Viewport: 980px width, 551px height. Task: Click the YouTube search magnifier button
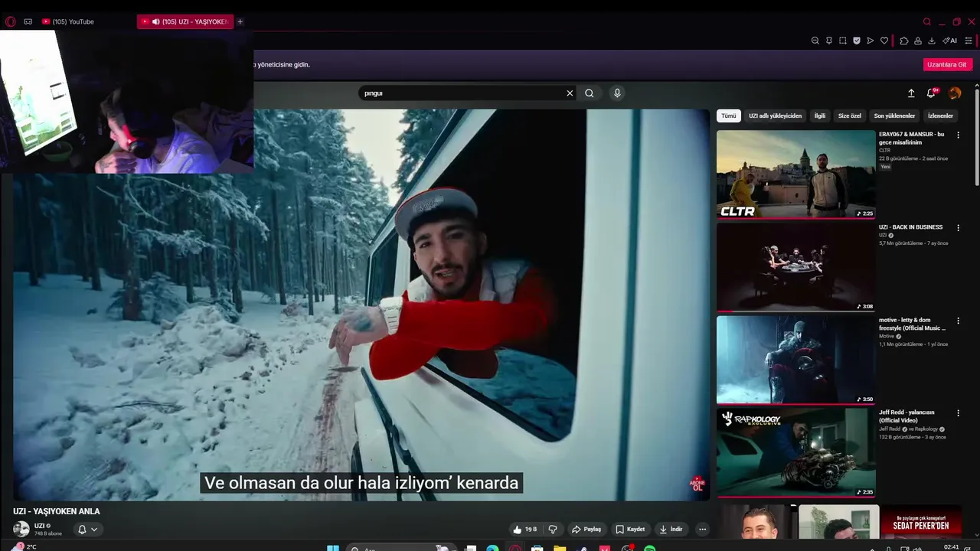tap(590, 93)
